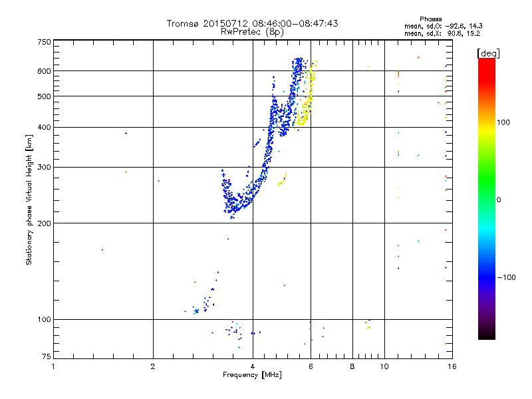Click the y-axis label 'Stationary phase Virtual Height [km]'
Image resolution: width=532 pixels, height=399 pixels.
29,199
